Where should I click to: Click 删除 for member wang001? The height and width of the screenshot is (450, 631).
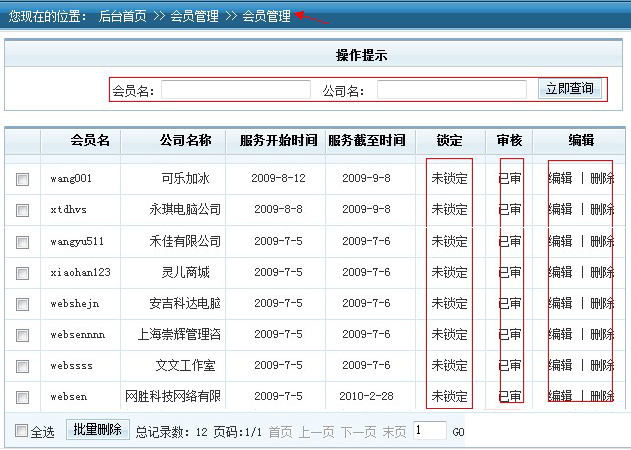click(x=602, y=178)
